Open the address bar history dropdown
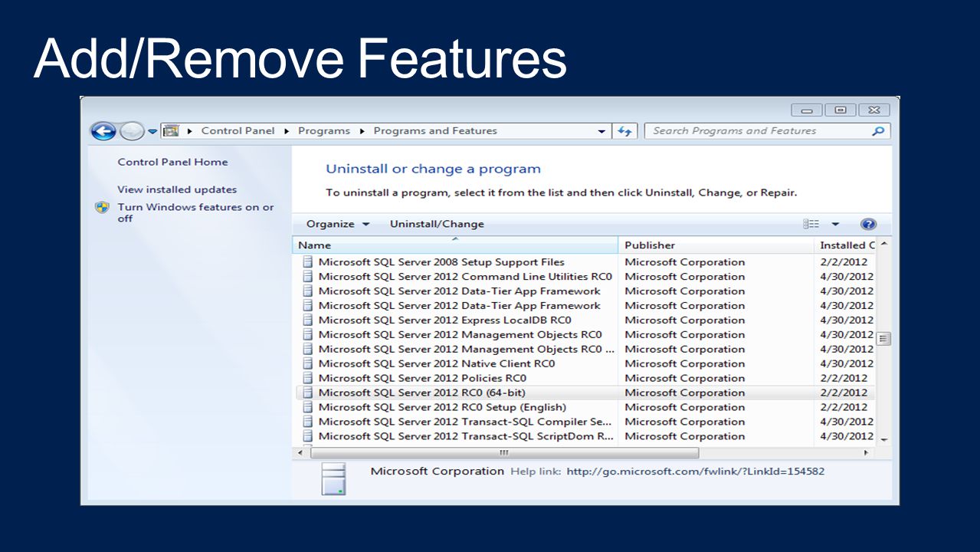 tap(601, 131)
